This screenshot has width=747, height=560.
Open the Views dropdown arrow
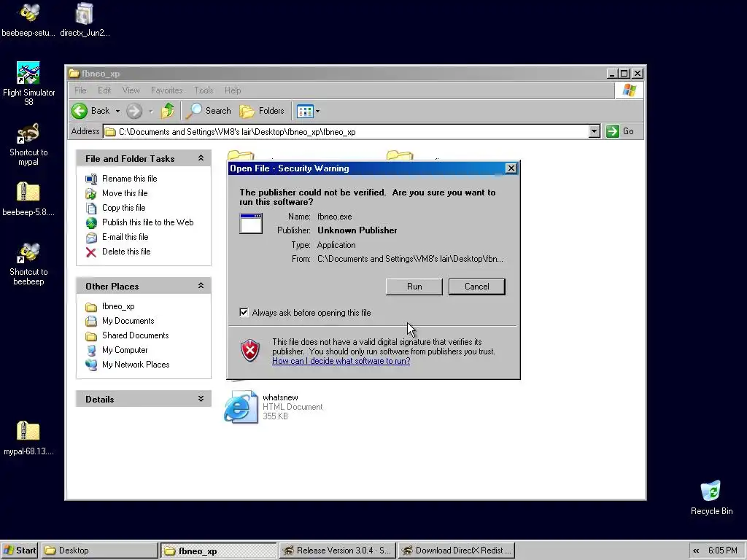(318, 112)
